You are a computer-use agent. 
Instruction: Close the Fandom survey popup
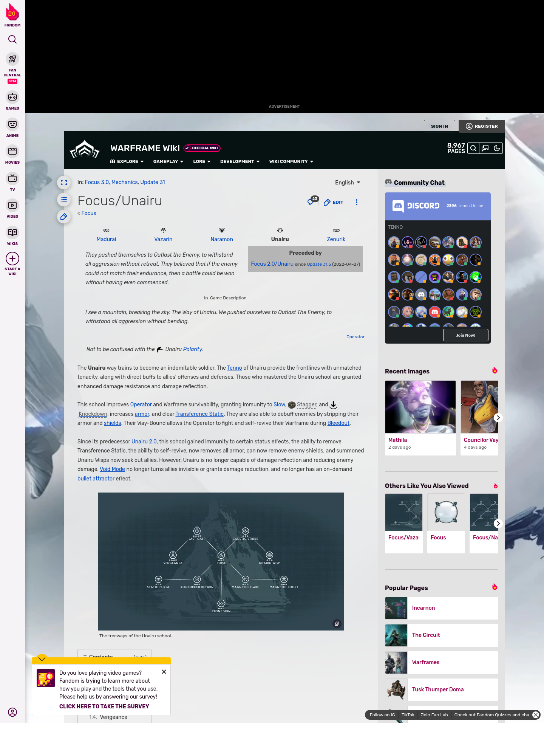164,672
